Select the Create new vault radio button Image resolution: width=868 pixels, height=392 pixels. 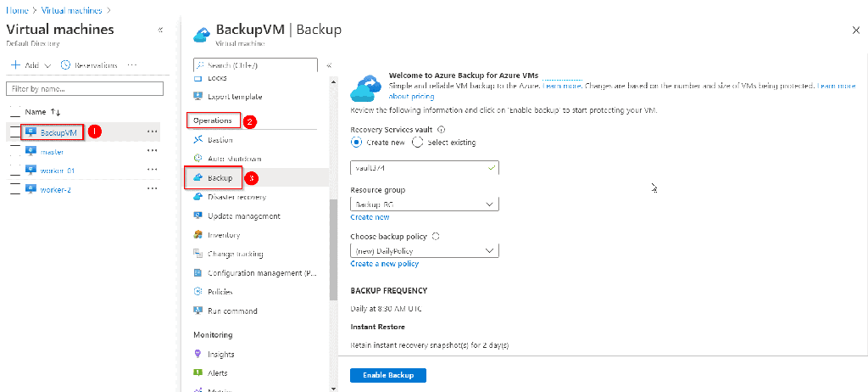(x=356, y=142)
